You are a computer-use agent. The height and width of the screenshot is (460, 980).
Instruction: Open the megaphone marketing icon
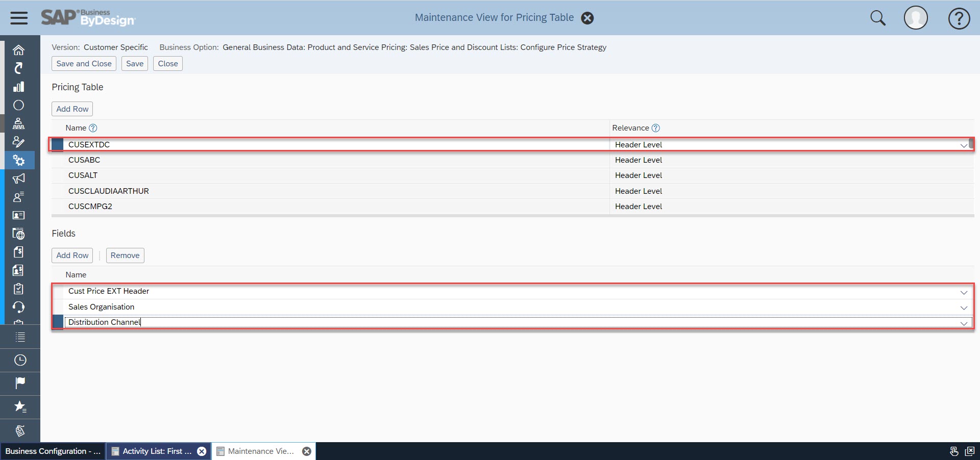(18, 178)
